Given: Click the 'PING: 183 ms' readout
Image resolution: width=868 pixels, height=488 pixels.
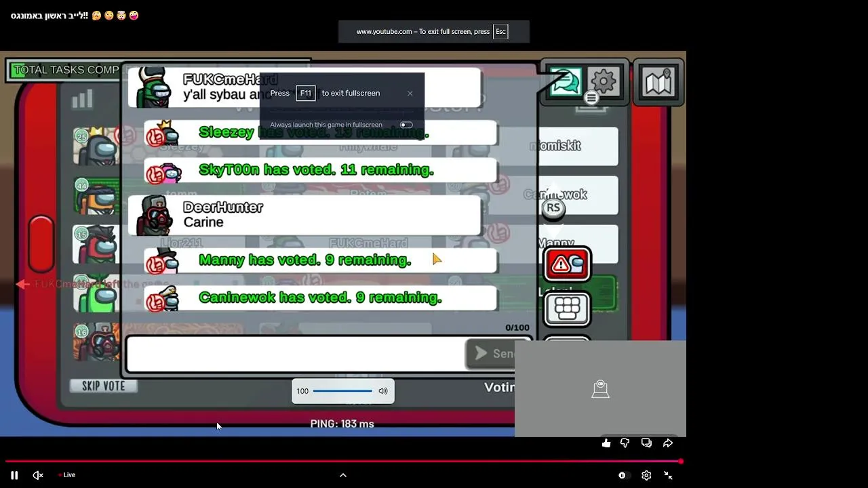Looking at the screenshot, I should coord(342,424).
